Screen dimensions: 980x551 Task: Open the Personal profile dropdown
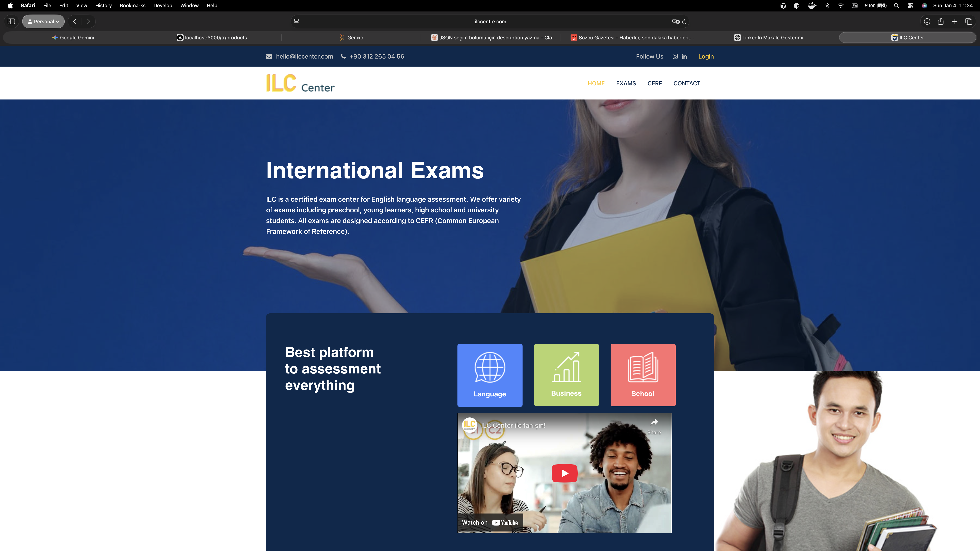[43, 21]
